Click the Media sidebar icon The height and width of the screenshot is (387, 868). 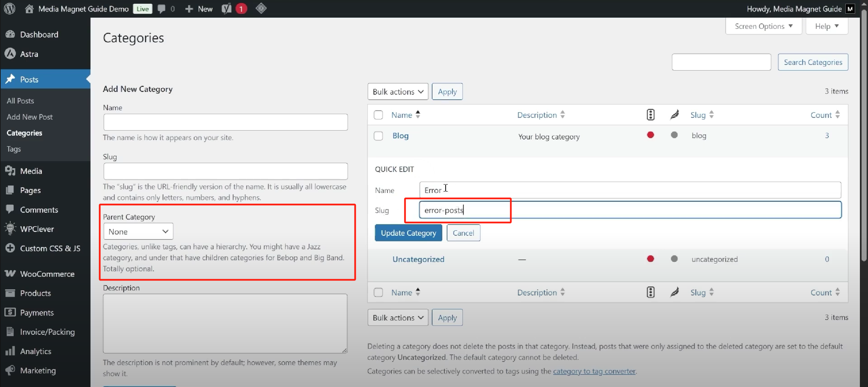coord(11,171)
